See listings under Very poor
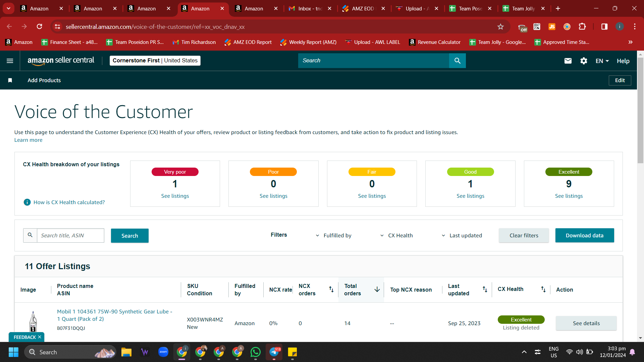This screenshot has width=644, height=362. (x=175, y=196)
